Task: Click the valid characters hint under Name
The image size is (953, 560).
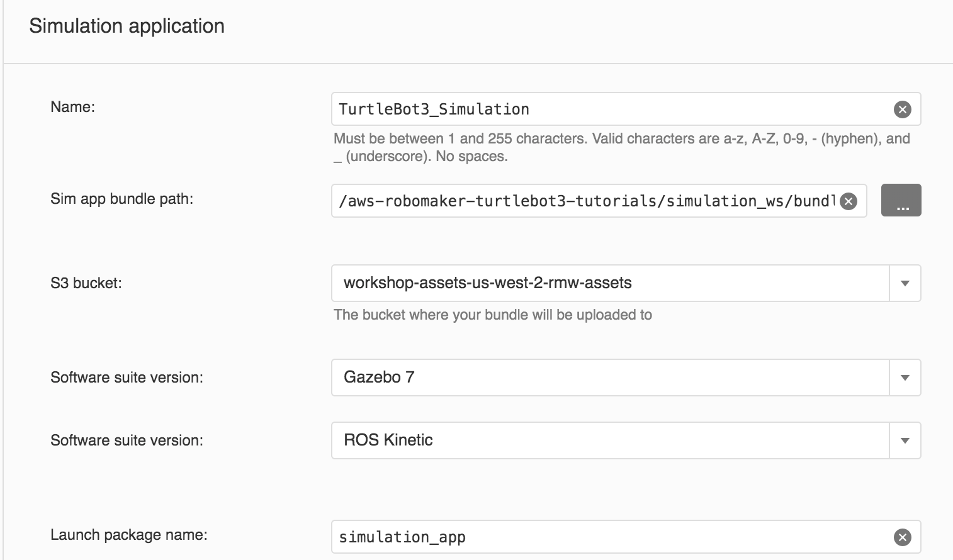Action: click(621, 147)
